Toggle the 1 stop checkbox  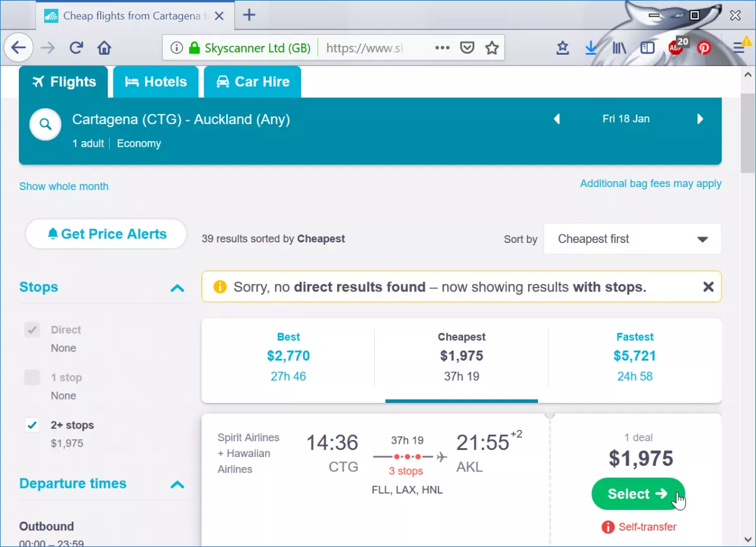tap(32, 378)
